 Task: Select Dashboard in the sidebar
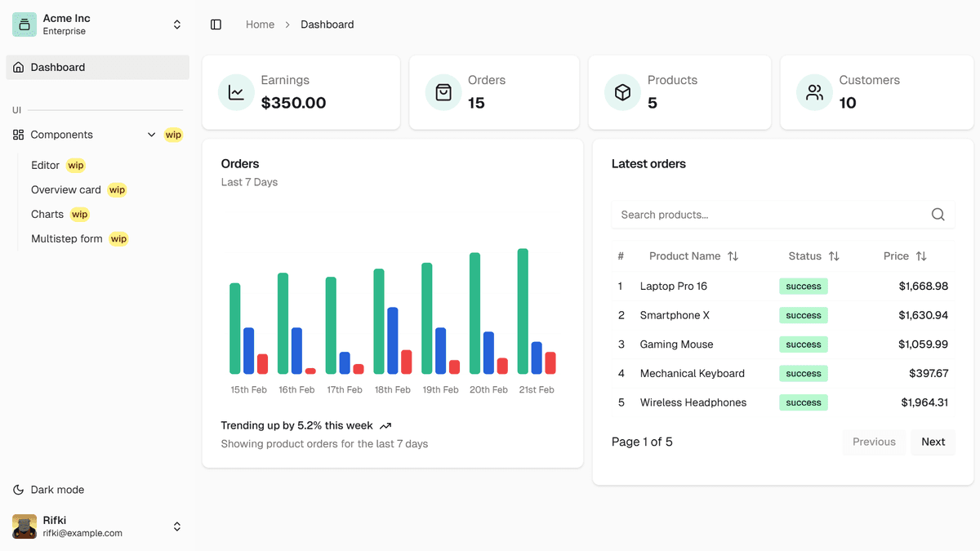click(57, 68)
